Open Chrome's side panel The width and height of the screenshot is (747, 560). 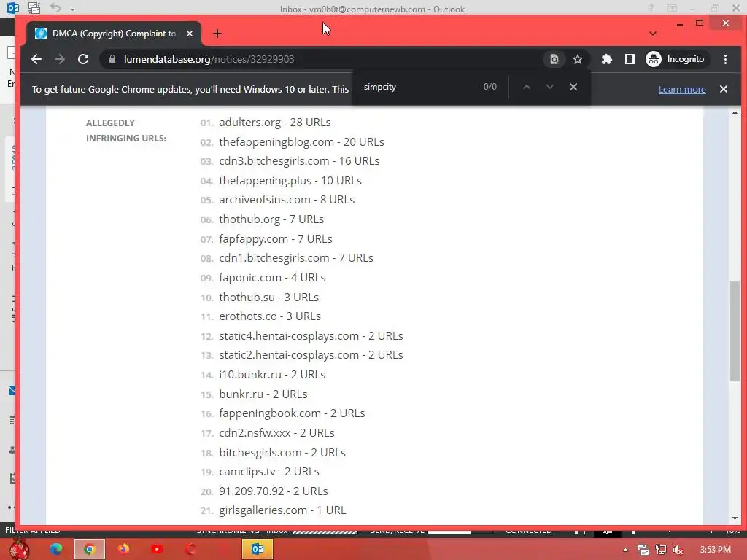(630, 59)
